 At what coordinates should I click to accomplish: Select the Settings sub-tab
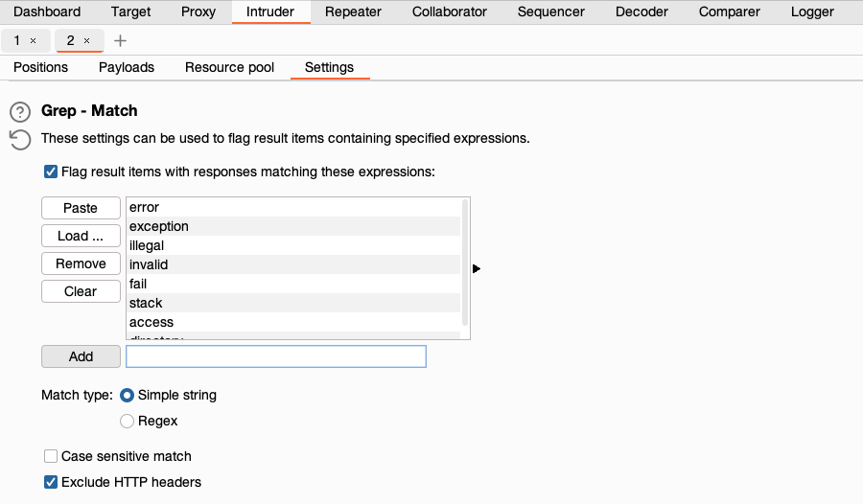tap(329, 67)
